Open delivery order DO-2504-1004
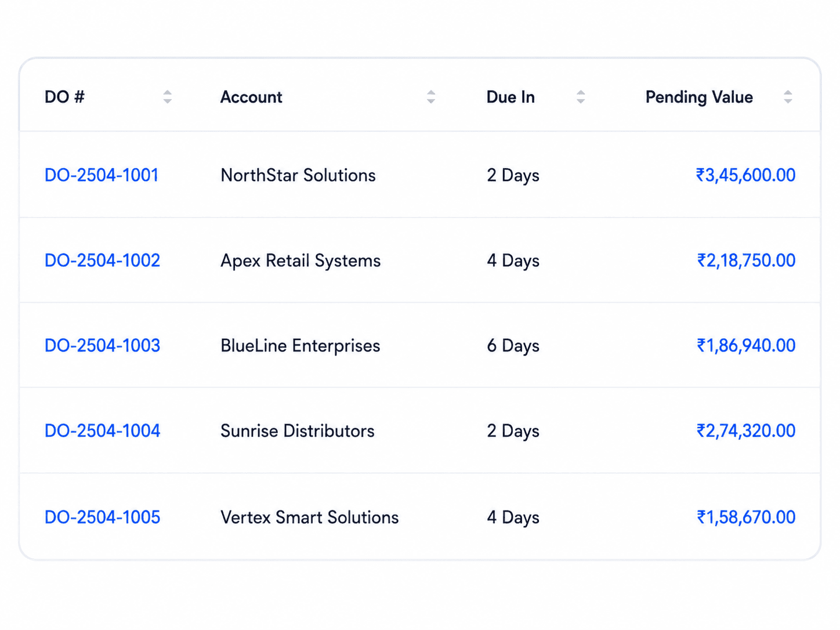The height and width of the screenshot is (630, 840). [x=102, y=431]
